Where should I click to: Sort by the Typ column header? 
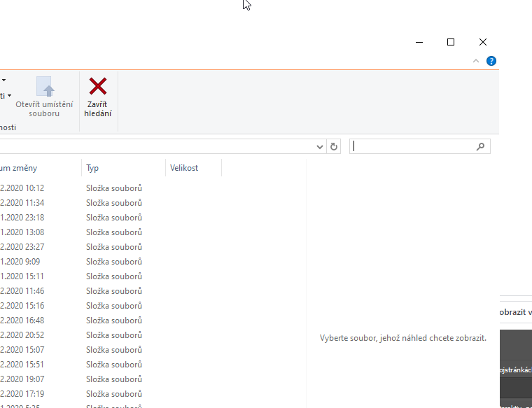pyautogui.click(x=123, y=168)
